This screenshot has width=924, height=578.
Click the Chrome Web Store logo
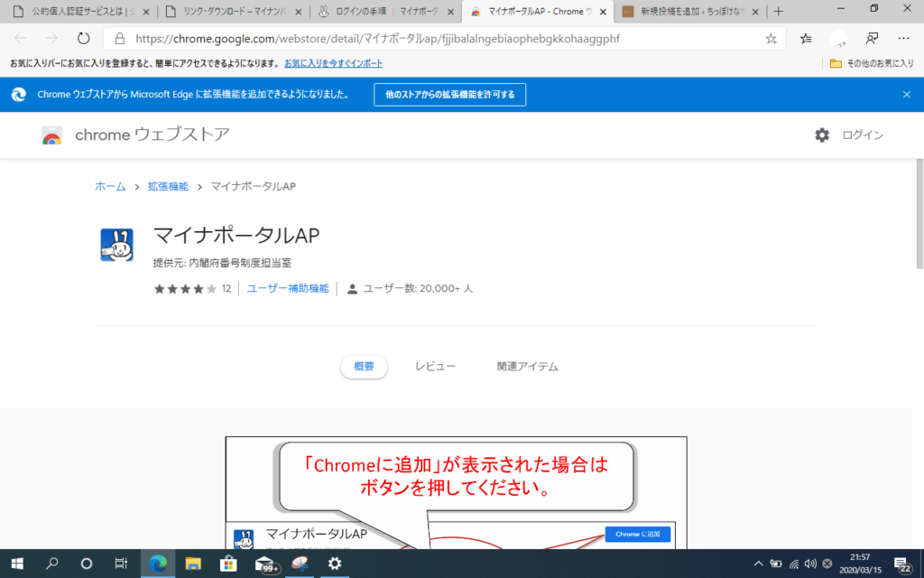coord(51,135)
